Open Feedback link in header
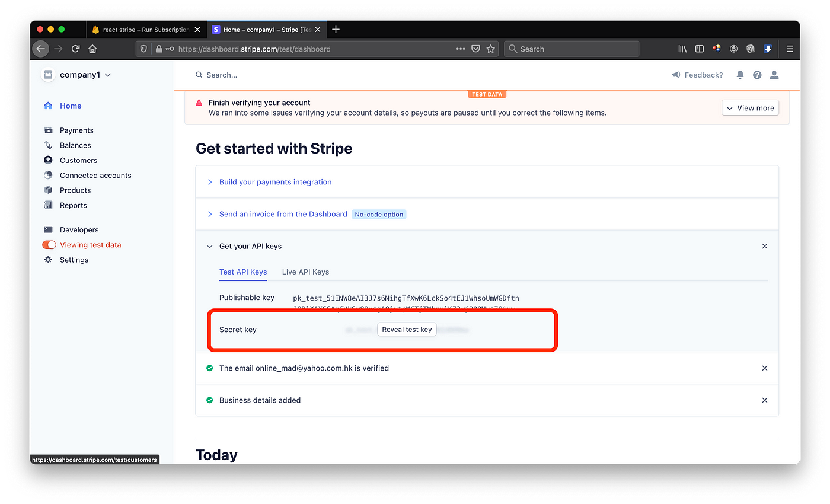Image resolution: width=830 pixels, height=504 pixels. point(697,75)
